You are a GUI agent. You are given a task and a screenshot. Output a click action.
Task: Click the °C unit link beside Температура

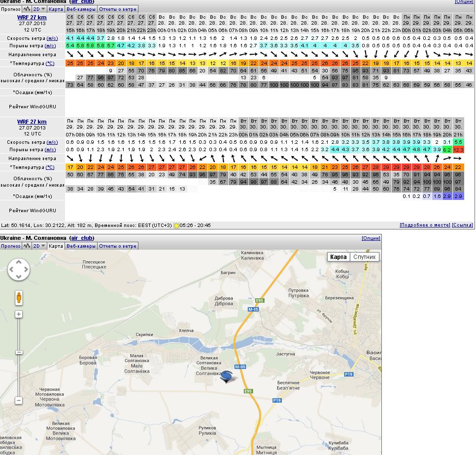click(50, 64)
